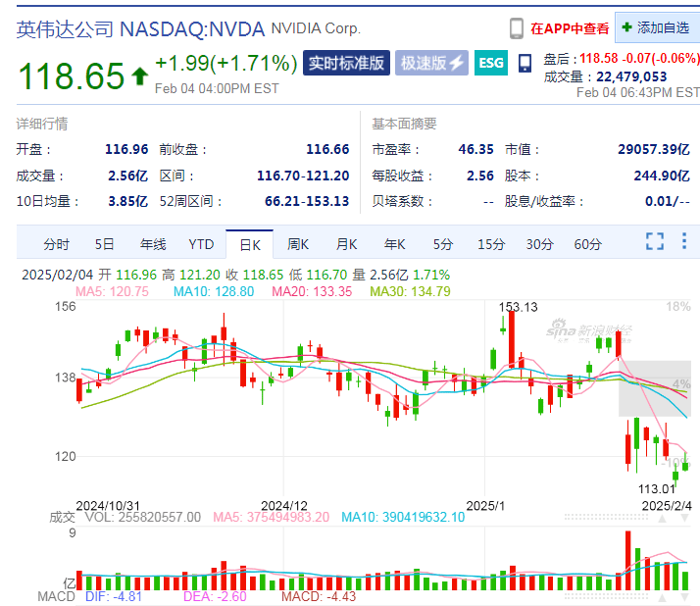Open the 在APP中查看 link
Image resolution: width=700 pixels, height=606 pixels.
pos(570,28)
